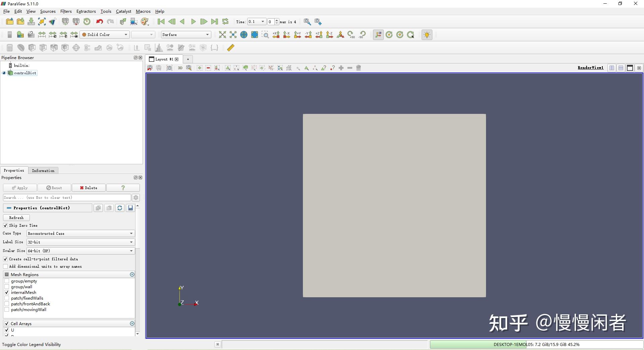
Task: Switch to the Information tab
Action: 43,170
